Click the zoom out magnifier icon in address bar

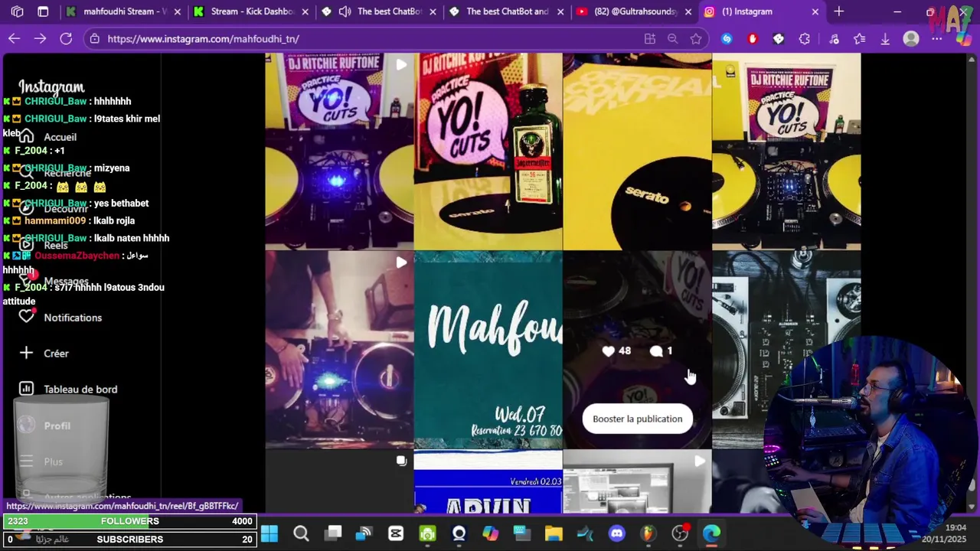coord(672,38)
